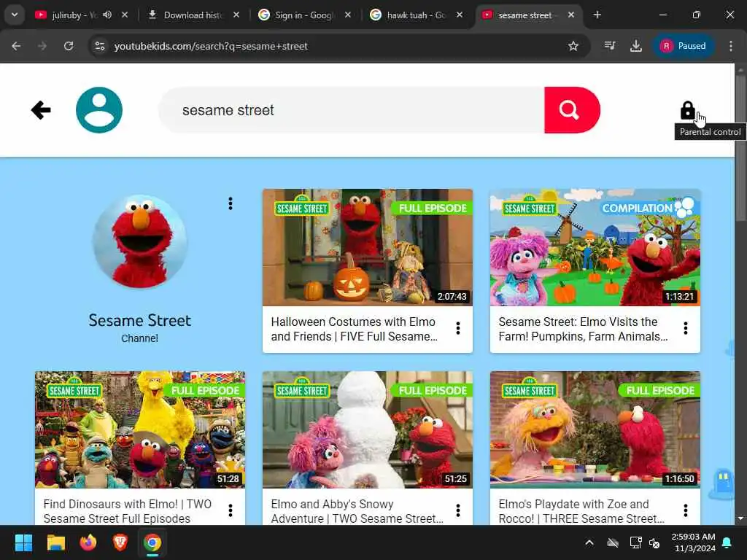The height and width of the screenshot is (560, 747).
Task: Open media control icon in Chrome toolbar
Action: [610, 46]
